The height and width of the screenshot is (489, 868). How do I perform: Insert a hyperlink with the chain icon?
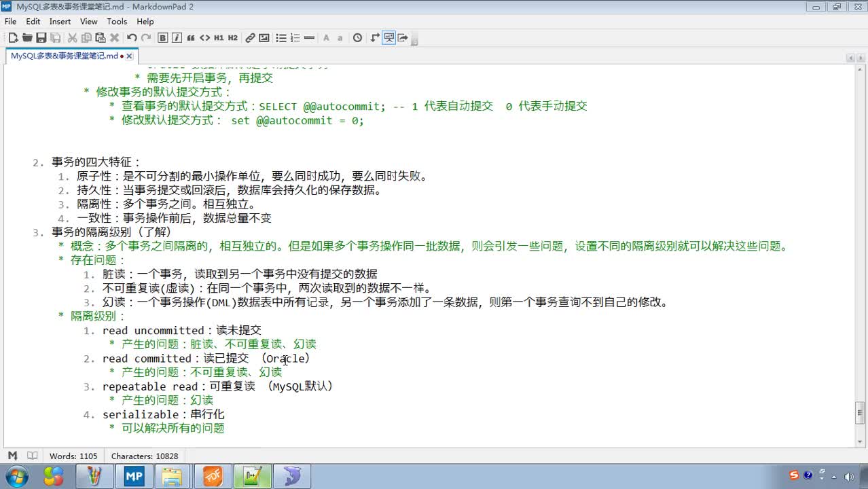[x=250, y=38]
